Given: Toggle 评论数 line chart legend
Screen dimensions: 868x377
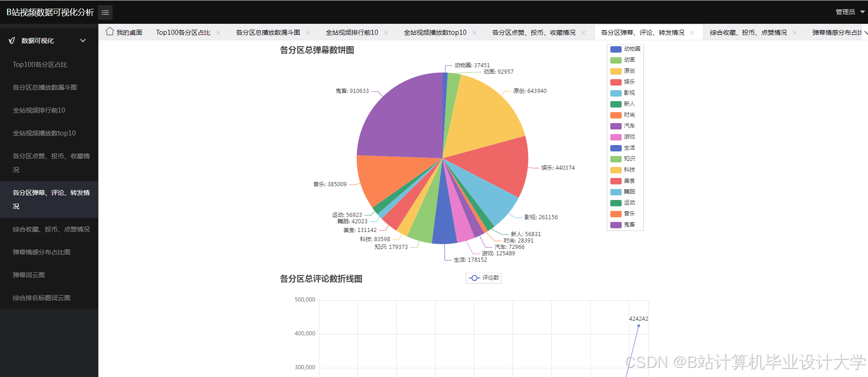Looking at the screenshot, I should (x=484, y=278).
